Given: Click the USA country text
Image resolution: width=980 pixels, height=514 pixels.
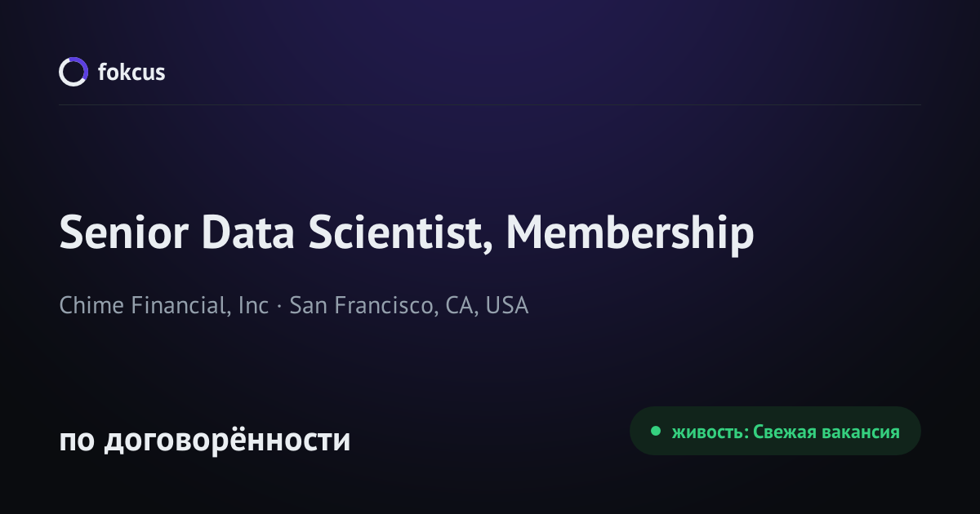Looking at the screenshot, I should 507,306.
